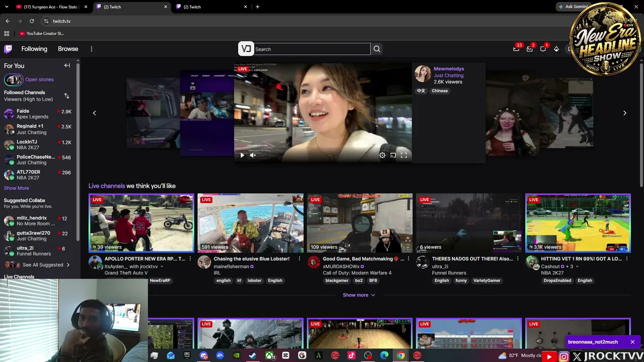Click the search magnifier button
Viewport: 644px width, 362px height.
click(377, 49)
